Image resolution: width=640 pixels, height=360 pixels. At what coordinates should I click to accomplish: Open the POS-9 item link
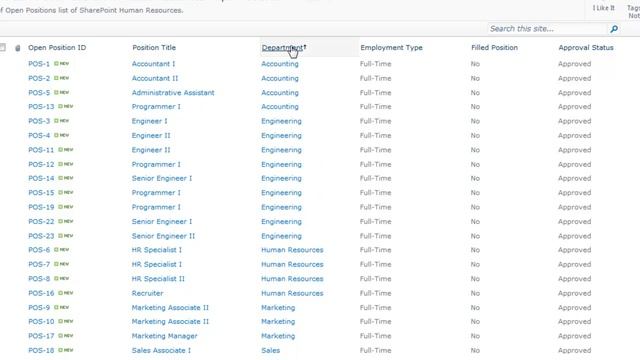[x=39, y=308]
